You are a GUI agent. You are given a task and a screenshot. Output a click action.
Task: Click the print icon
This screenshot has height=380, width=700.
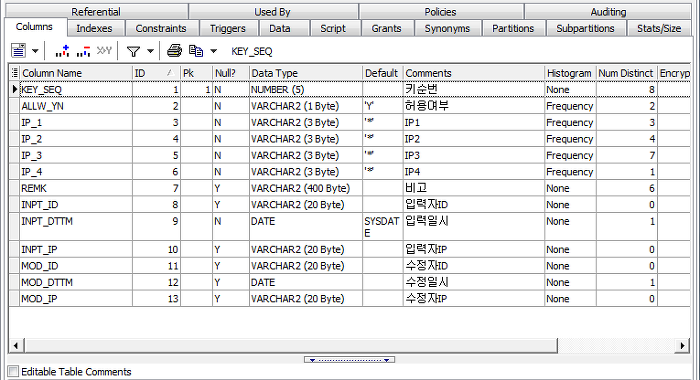tap(175, 51)
